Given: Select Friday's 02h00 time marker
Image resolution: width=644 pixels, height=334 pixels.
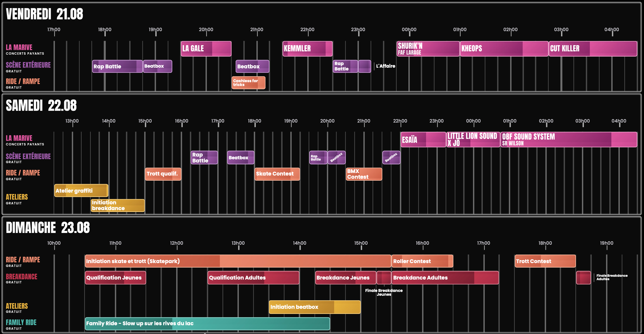Looking at the screenshot, I should (x=511, y=29).
